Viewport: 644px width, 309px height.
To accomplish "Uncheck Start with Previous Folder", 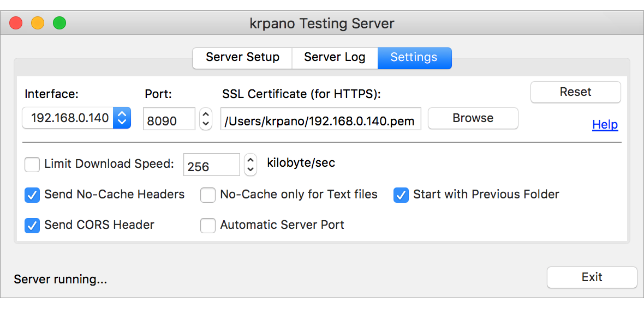I will point(401,195).
